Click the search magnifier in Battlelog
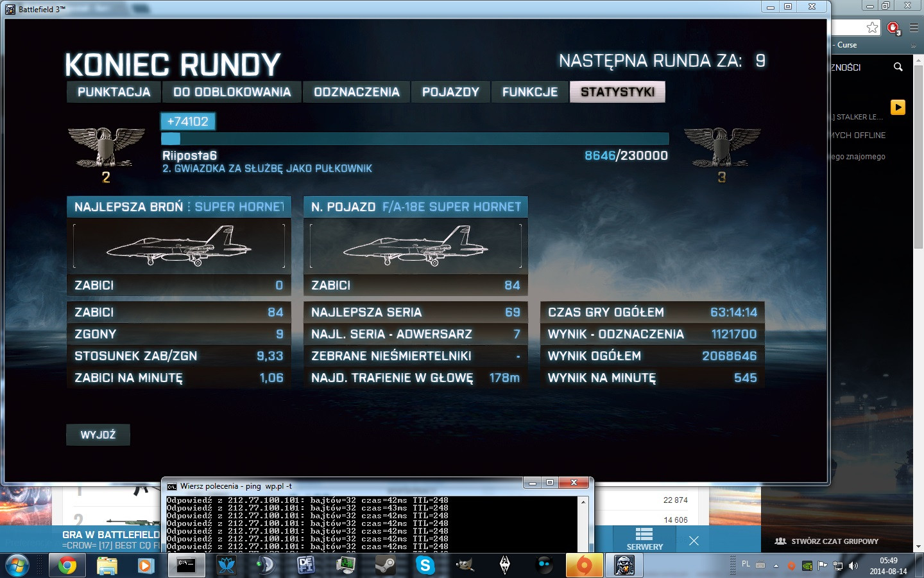924x578 pixels. [x=898, y=67]
